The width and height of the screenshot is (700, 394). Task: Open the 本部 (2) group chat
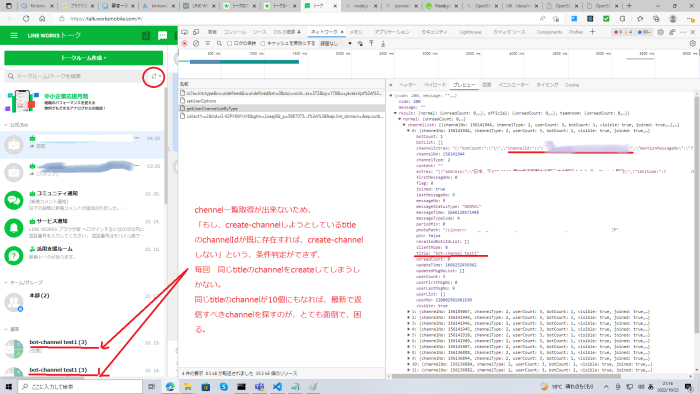83,302
